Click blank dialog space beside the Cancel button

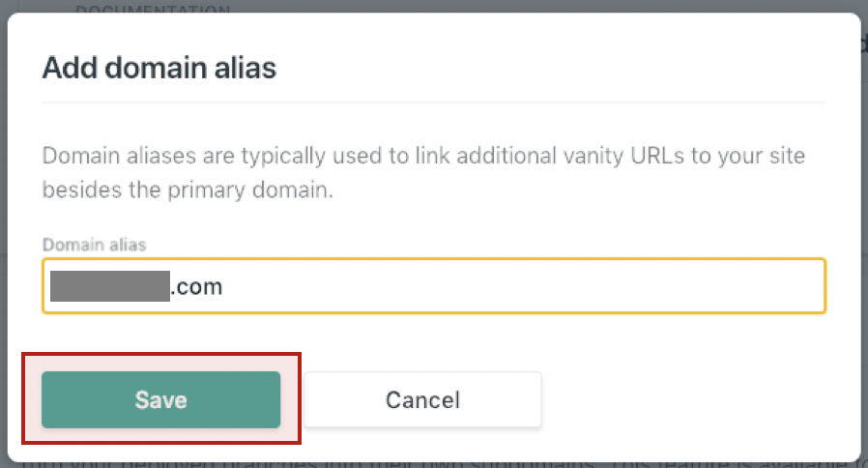(692, 399)
